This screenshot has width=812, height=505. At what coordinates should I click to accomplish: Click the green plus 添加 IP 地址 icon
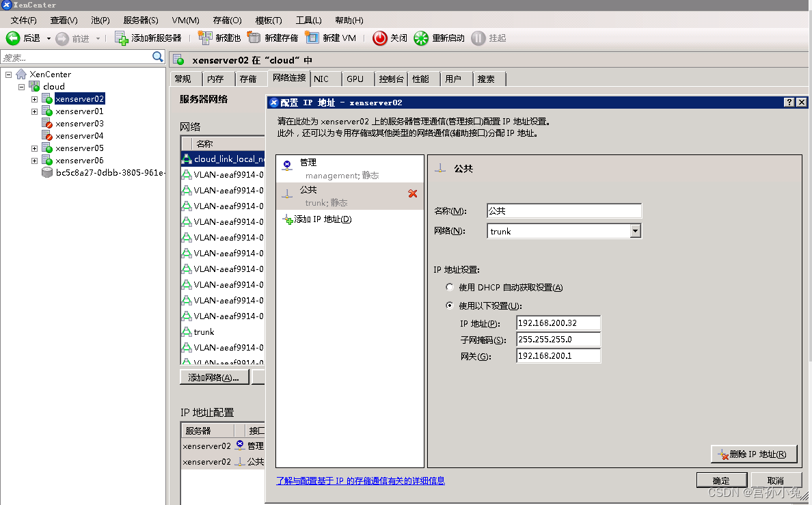pyautogui.click(x=289, y=220)
